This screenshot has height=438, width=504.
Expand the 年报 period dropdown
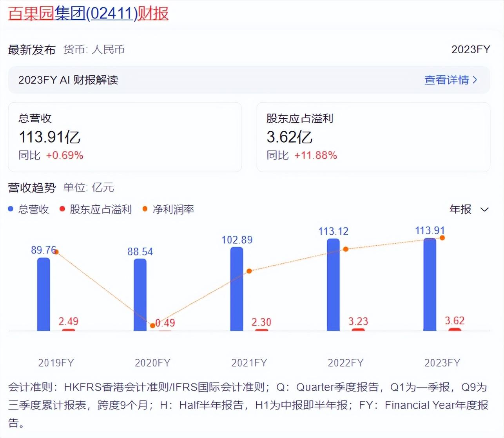click(x=460, y=209)
